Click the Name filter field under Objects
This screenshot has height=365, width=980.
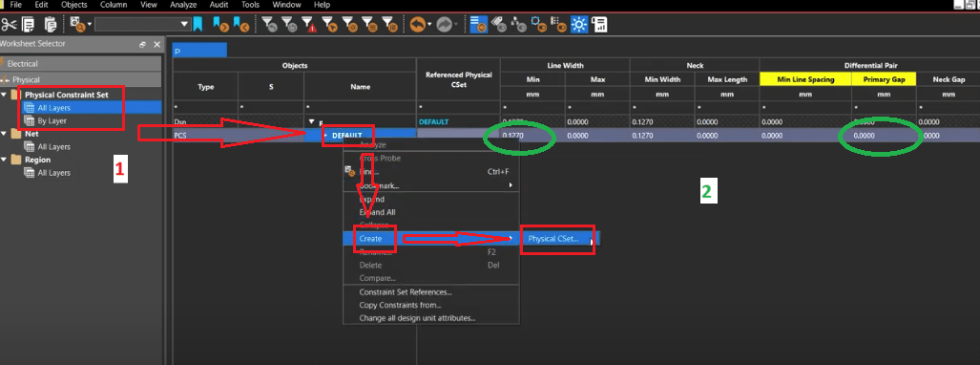[x=360, y=108]
